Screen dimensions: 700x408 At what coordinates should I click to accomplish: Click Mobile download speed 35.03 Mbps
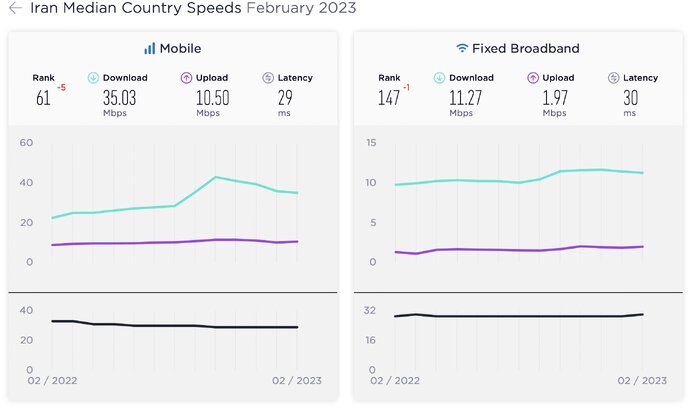click(x=119, y=98)
